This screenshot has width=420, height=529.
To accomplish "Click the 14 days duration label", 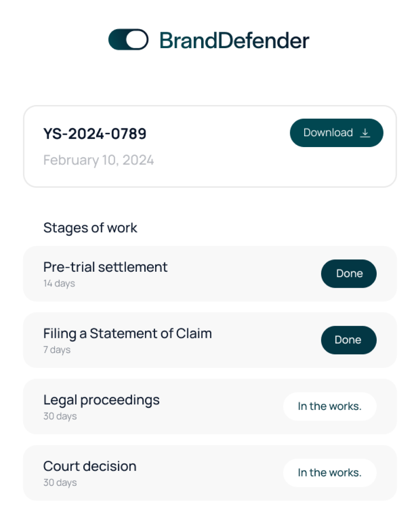I will [59, 283].
